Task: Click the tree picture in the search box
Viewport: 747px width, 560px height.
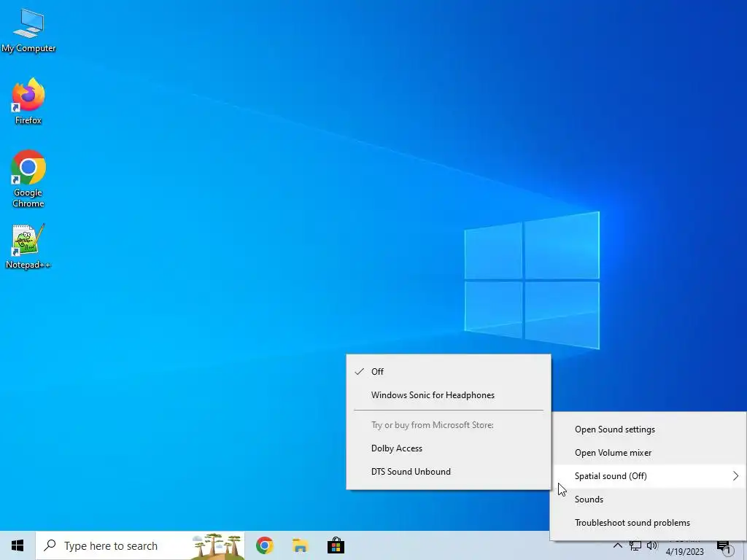Action: pos(217,546)
